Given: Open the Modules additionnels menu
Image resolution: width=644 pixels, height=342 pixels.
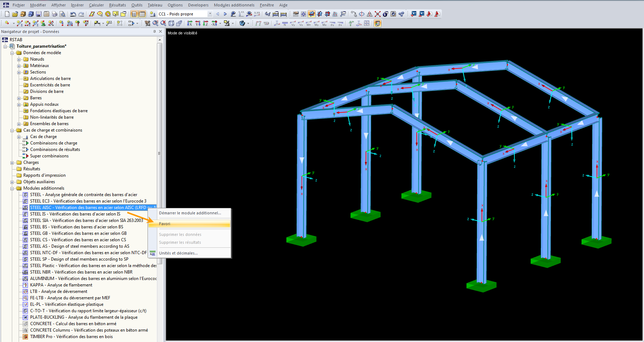Looking at the screenshot, I should point(234,5).
